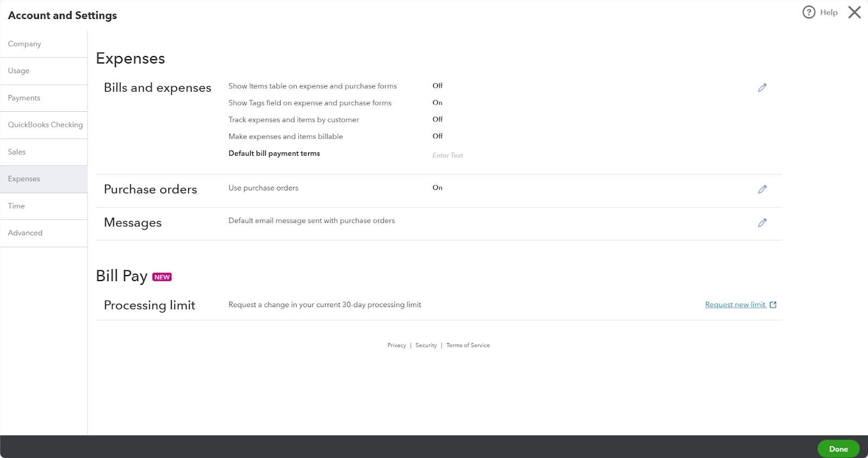Open the Terms of Service link
Screen dimensions: 868x458
tap(468, 345)
